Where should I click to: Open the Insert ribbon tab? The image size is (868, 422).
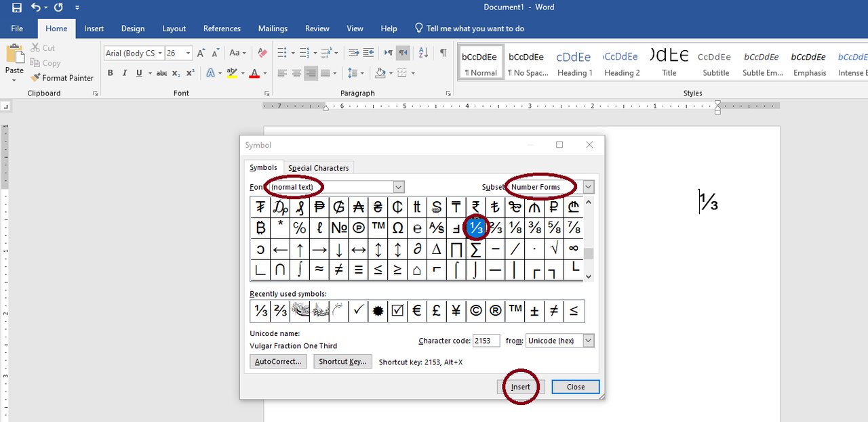tap(94, 28)
